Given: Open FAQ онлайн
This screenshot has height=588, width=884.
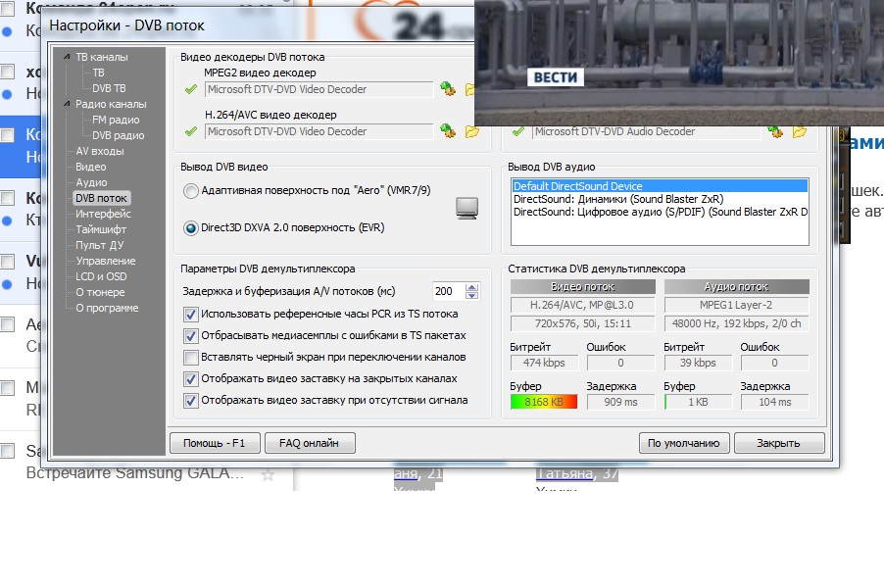Looking at the screenshot, I should (x=309, y=443).
